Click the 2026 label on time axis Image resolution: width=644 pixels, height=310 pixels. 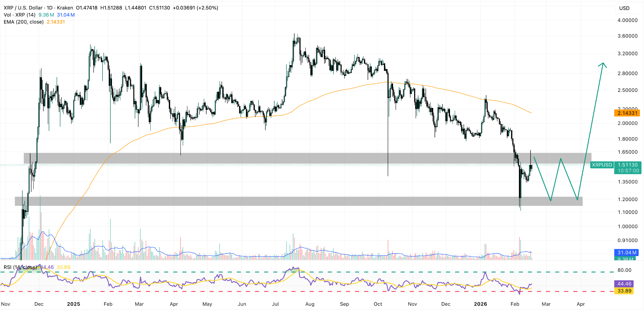[x=480, y=304]
